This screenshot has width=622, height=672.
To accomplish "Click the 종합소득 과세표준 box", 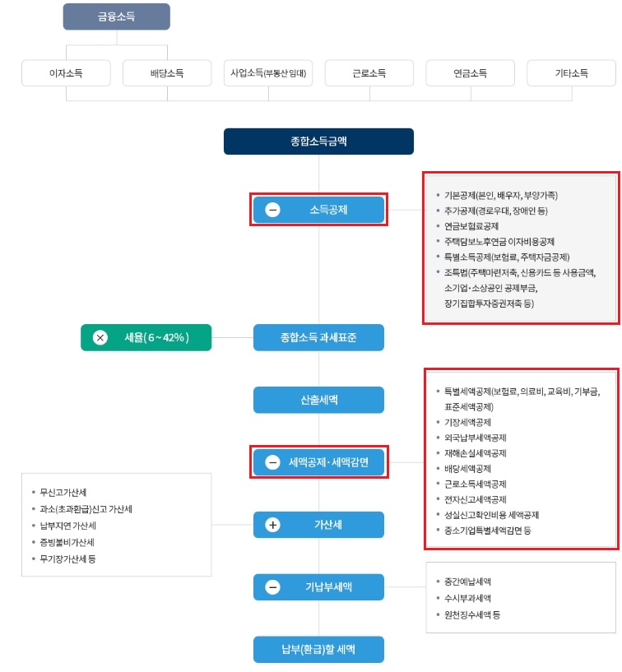I will click(x=318, y=337).
